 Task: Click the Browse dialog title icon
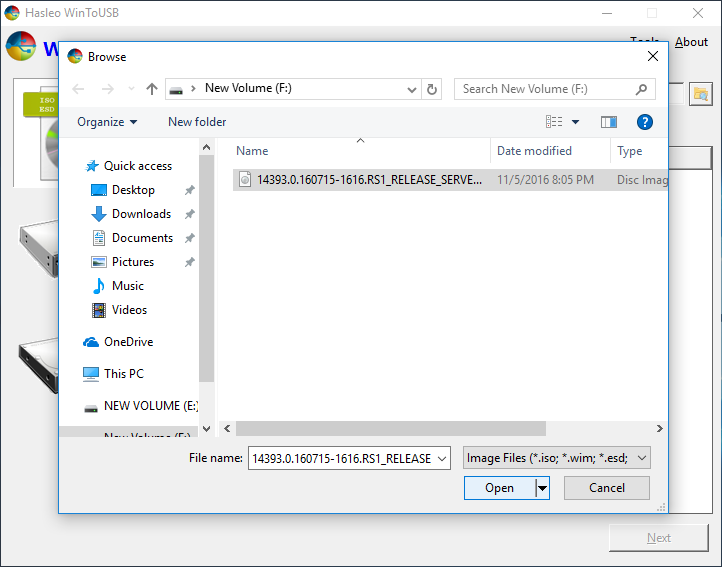point(75,56)
